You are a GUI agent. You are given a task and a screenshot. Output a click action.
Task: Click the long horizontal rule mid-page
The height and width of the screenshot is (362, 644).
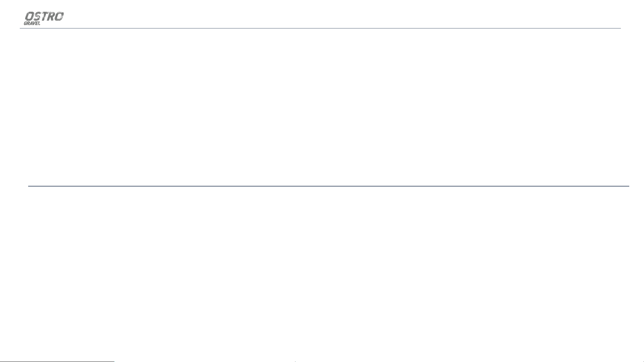click(329, 186)
